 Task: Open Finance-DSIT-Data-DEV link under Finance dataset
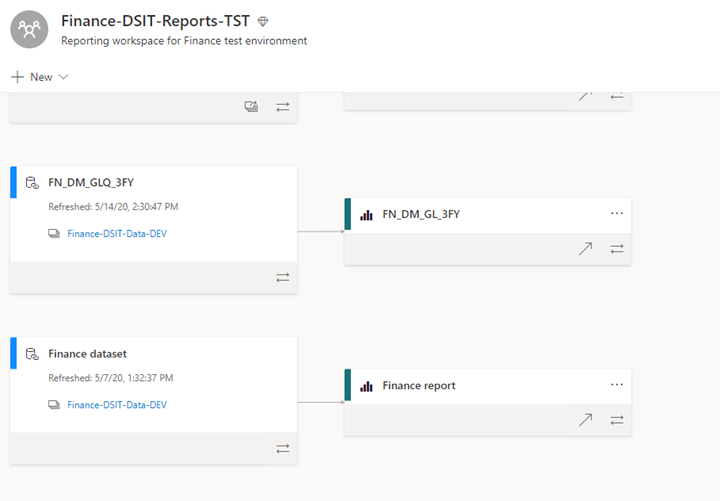pos(117,405)
